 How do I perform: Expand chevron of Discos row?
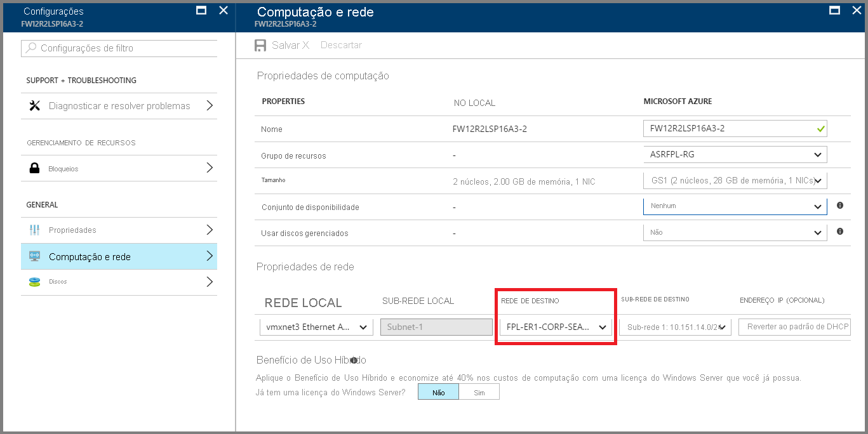(210, 282)
